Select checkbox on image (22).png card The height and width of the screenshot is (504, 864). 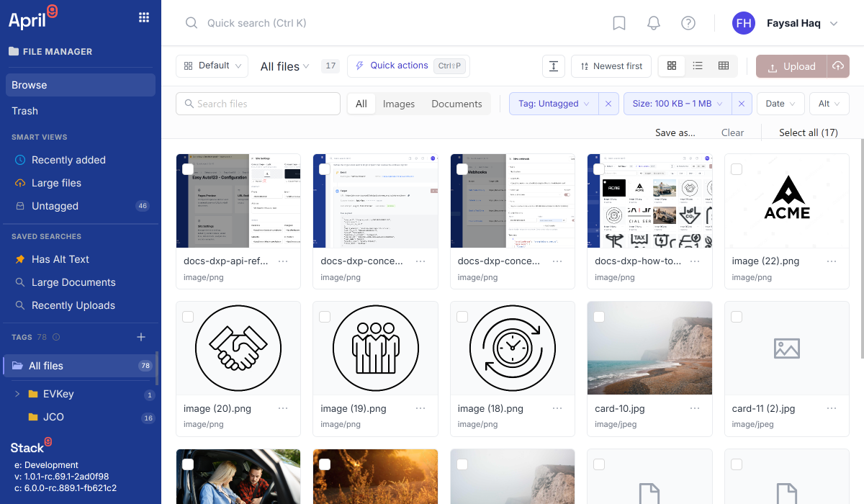737,169
